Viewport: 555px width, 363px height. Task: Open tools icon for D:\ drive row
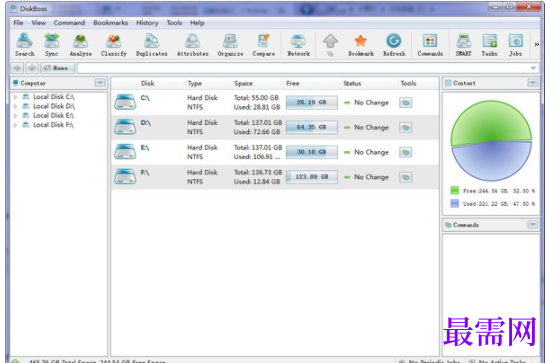point(406,127)
